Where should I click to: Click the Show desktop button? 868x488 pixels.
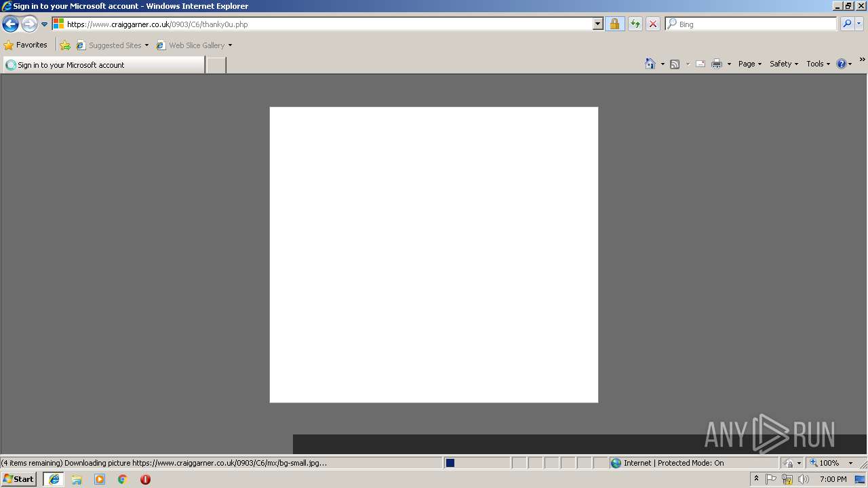pos(861,479)
